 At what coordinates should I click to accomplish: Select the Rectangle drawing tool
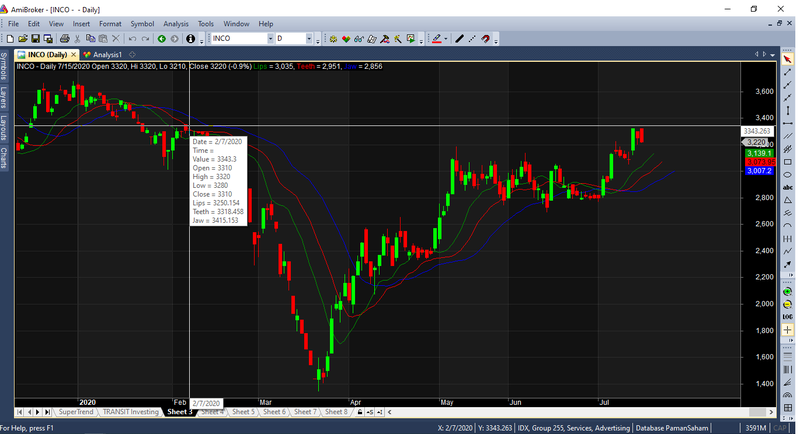pyautogui.click(x=788, y=162)
